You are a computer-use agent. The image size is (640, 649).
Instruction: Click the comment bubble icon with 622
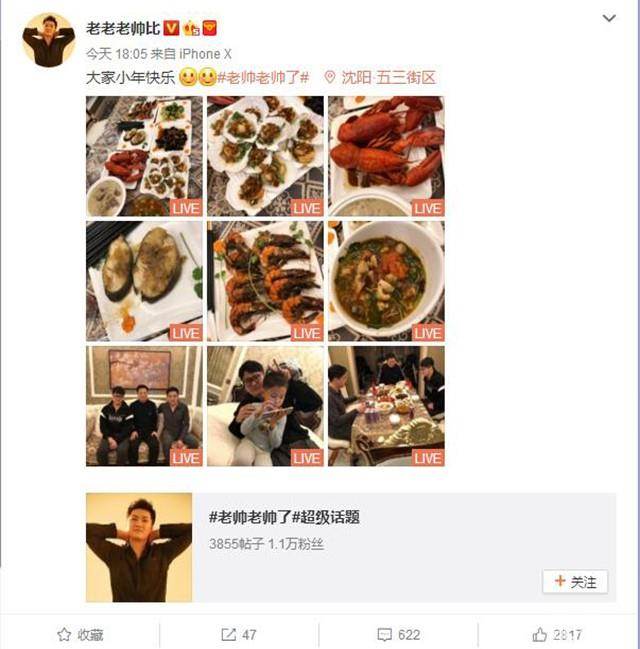pyautogui.click(x=385, y=635)
